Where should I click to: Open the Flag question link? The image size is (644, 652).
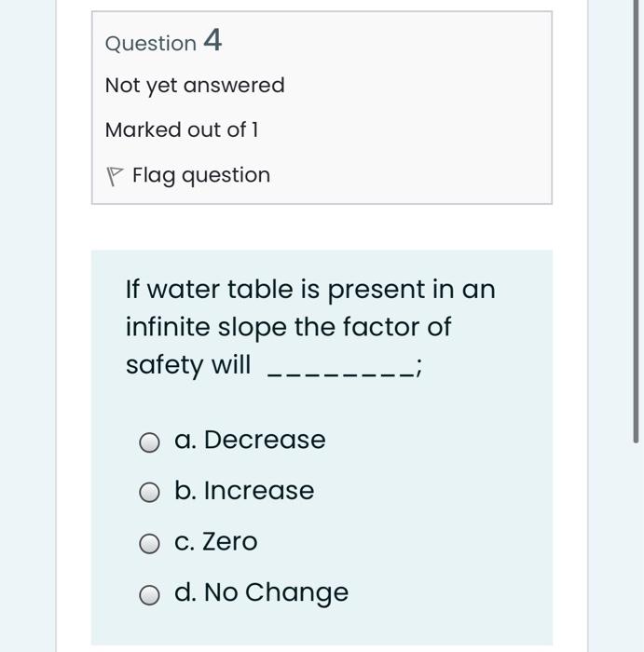click(200, 175)
